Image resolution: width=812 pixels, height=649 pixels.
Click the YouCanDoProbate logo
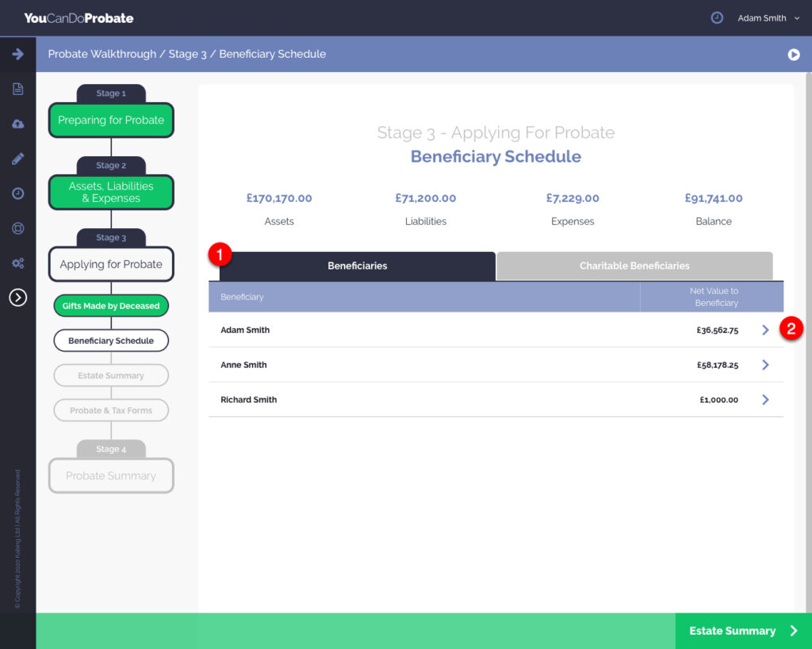pyautogui.click(x=79, y=17)
